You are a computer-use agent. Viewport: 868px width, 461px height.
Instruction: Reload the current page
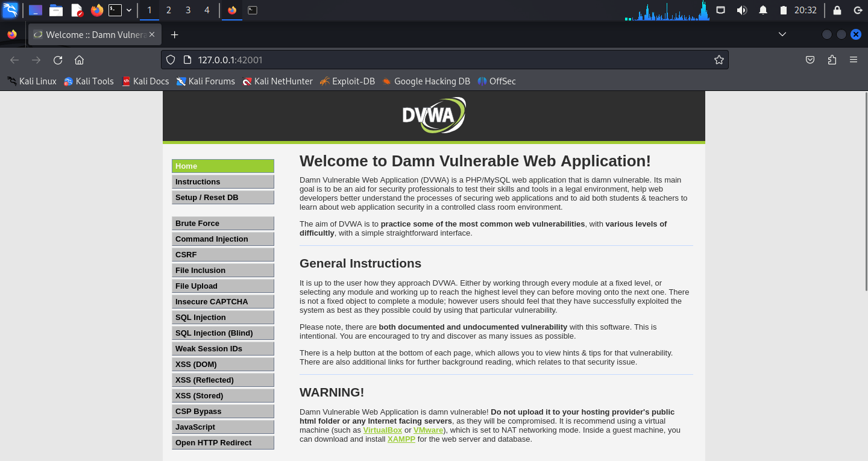click(58, 60)
